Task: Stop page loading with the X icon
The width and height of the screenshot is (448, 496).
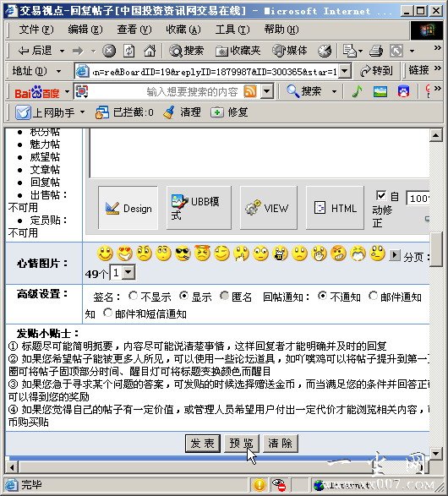Action: (109, 51)
